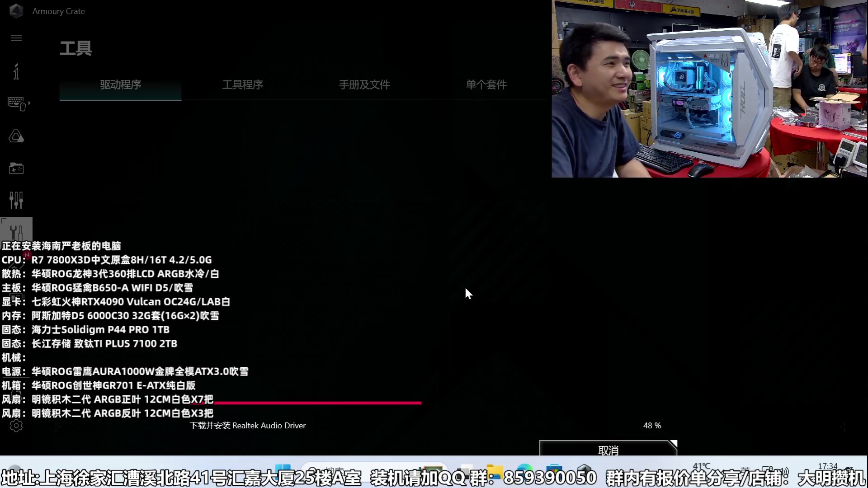Cancel the driver install with 取消
This screenshot has width=868, height=488.
point(608,449)
